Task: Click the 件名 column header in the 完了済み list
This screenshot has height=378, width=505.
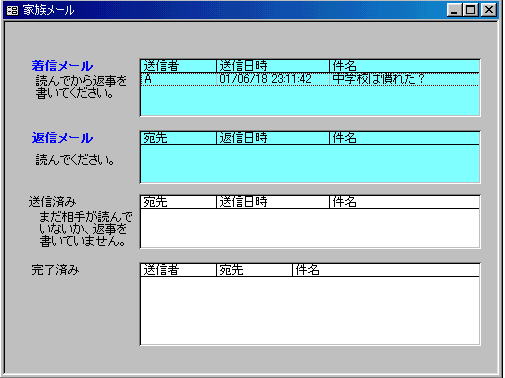Action: pos(386,270)
